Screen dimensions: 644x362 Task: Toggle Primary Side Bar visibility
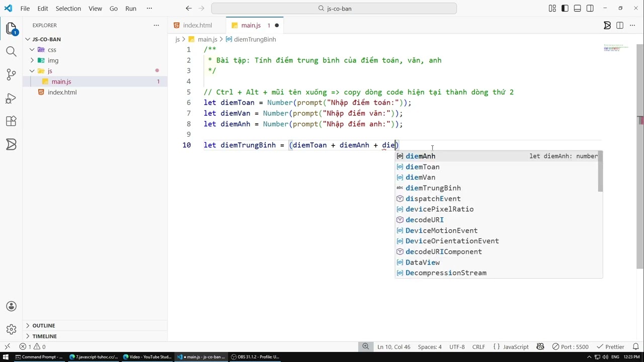click(565, 8)
